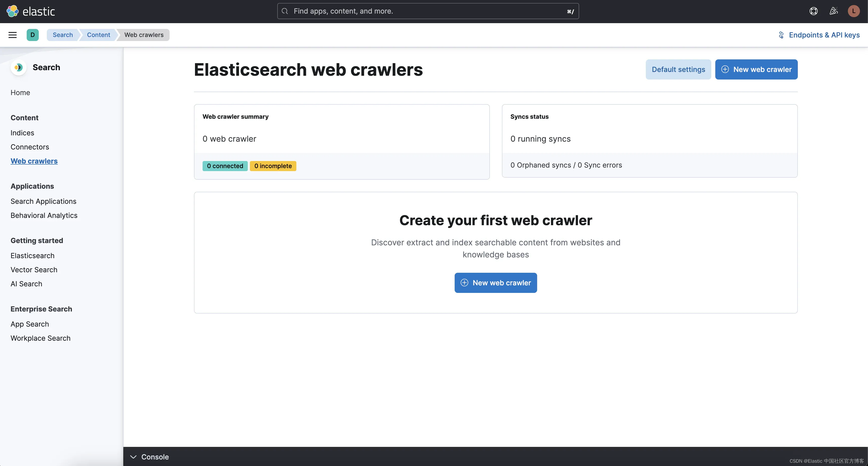Navigate to Vector Search link
Viewport: 868px width, 466px height.
point(34,270)
